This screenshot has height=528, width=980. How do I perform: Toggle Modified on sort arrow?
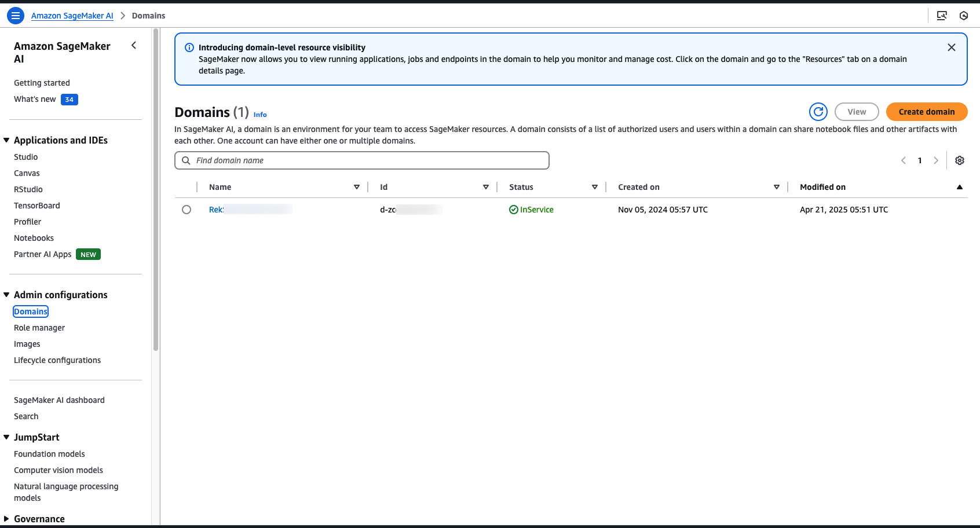pyautogui.click(x=960, y=187)
